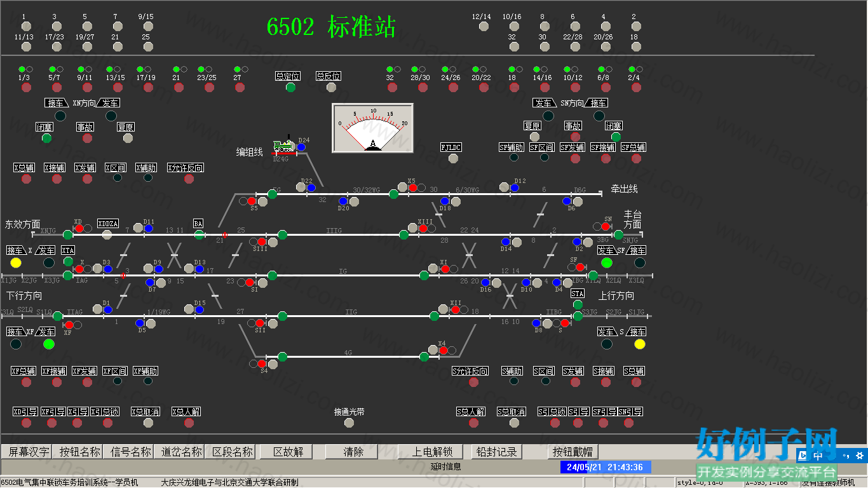The image size is (868, 488).
Task: Click the 总反位 button
Action: [x=331, y=87]
